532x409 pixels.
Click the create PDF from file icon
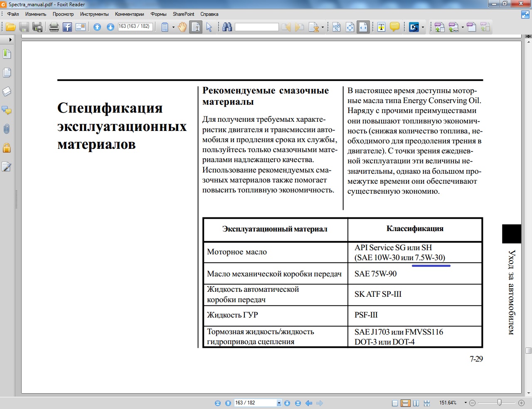click(440, 27)
